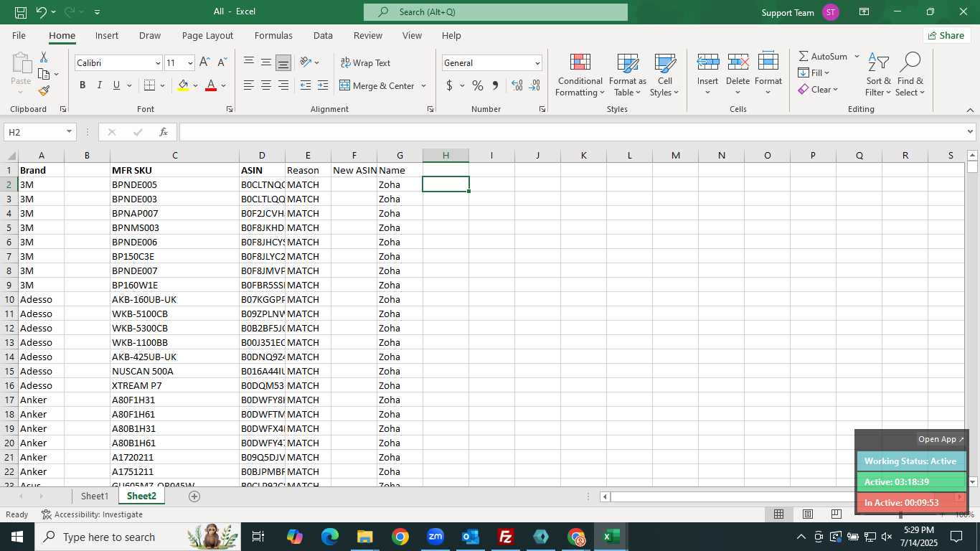Click AutoSum
This screenshot has width=980, height=551.
[823, 56]
